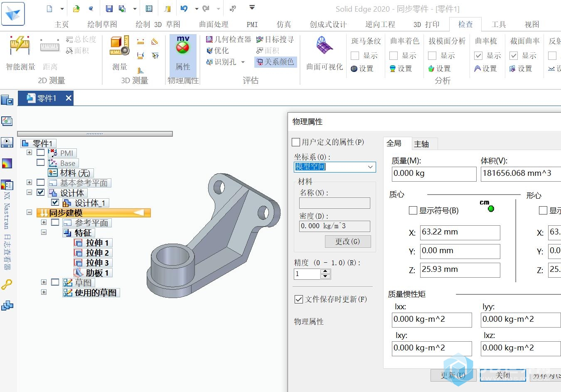Open the 曲面处理 ribbon tab
The height and width of the screenshot is (392, 561).
pos(214,25)
